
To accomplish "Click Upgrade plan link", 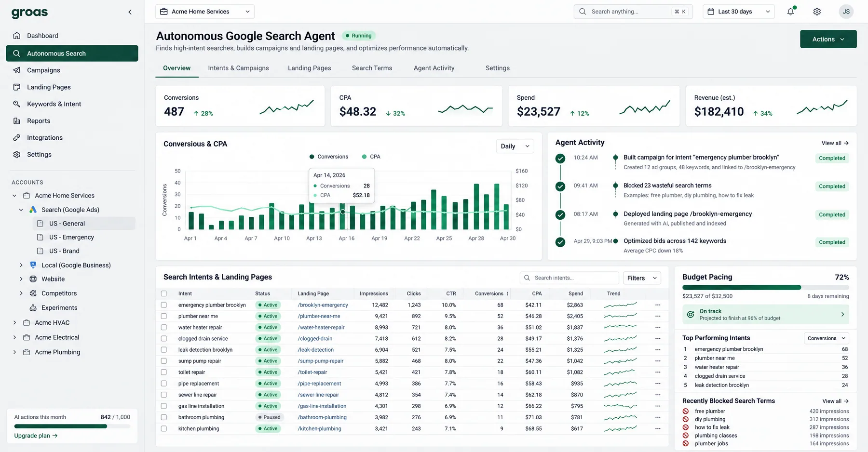I will click(36, 436).
